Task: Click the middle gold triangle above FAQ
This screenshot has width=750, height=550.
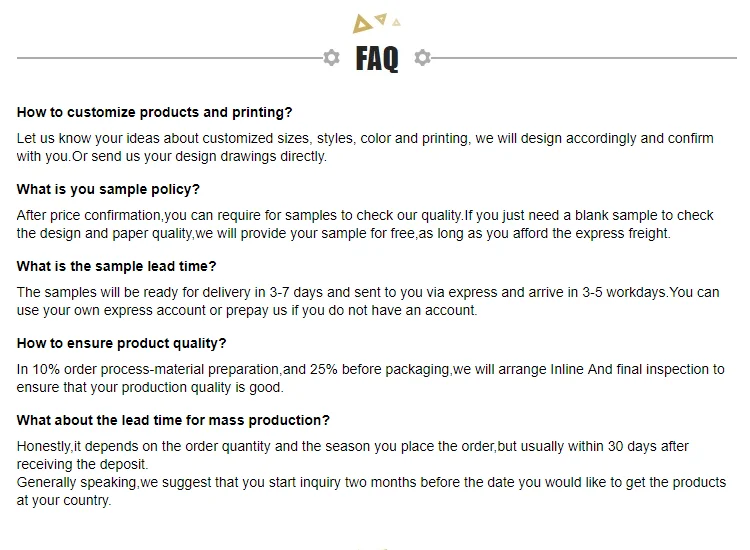Action: click(381, 16)
